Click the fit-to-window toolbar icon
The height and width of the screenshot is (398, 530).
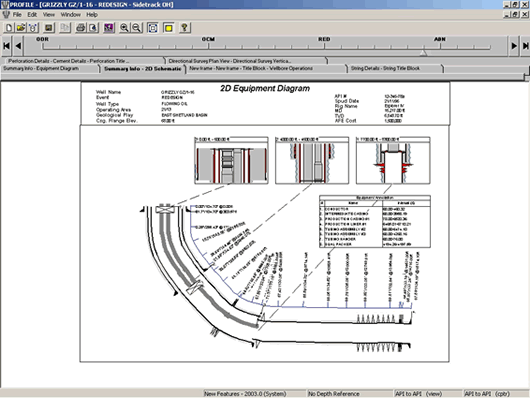153,28
